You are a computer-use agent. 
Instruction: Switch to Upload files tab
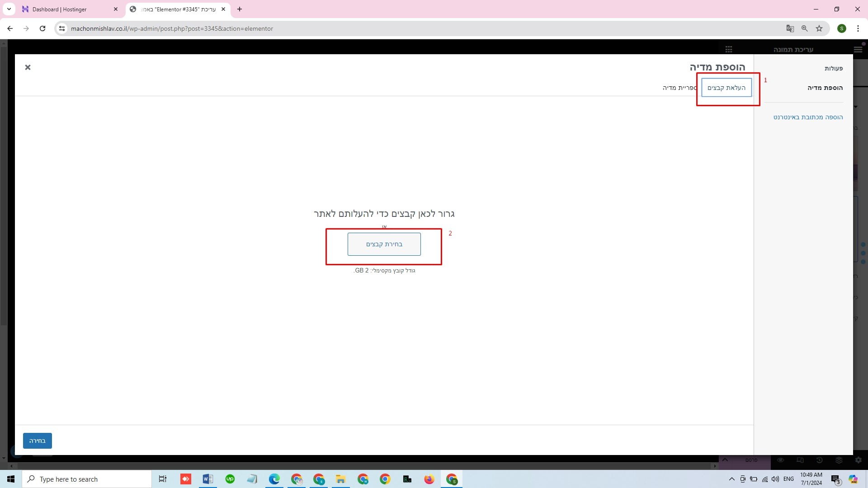click(726, 88)
